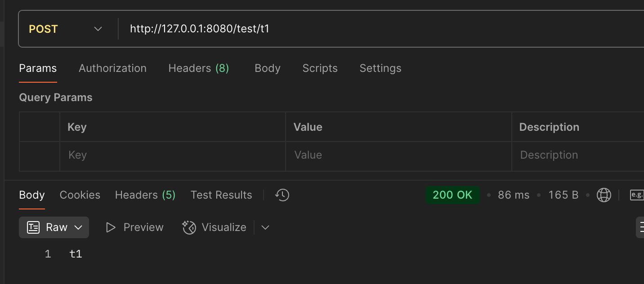Go to the Settings tab
Image resolution: width=644 pixels, height=284 pixels.
point(380,68)
